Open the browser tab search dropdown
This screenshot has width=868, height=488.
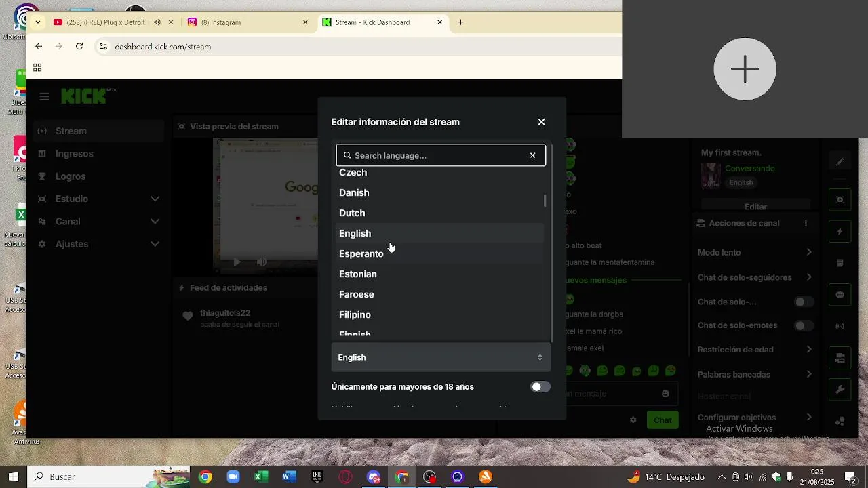tap(38, 22)
